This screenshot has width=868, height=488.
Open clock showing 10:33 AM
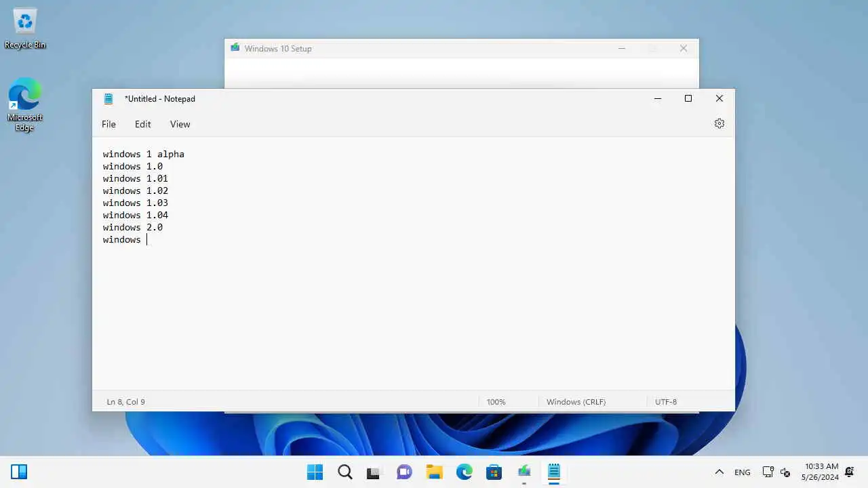820,472
